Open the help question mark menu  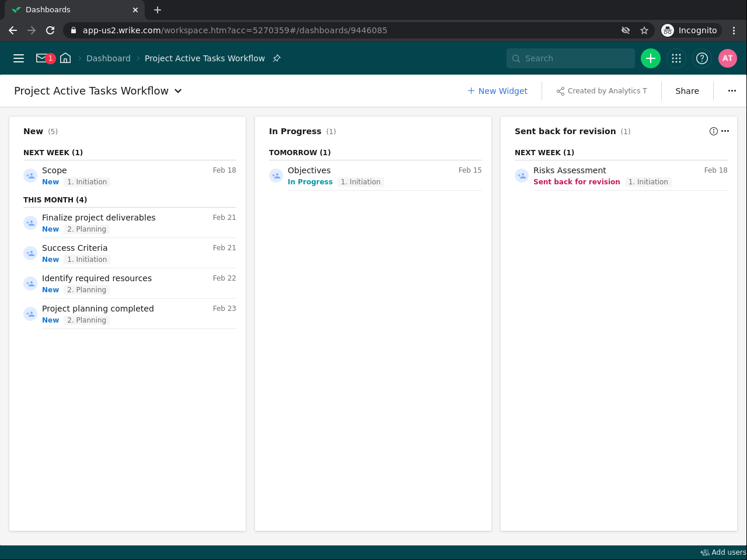(x=702, y=58)
